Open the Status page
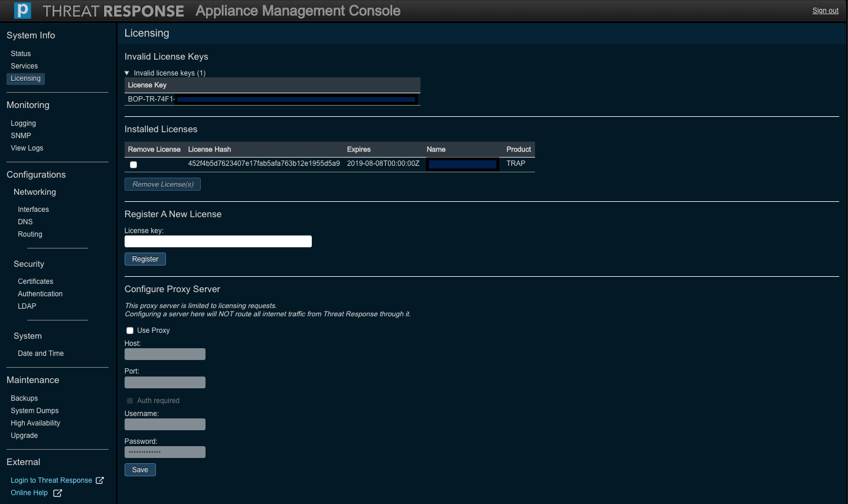This screenshot has width=848, height=504. pyautogui.click(x=21, y=54)
